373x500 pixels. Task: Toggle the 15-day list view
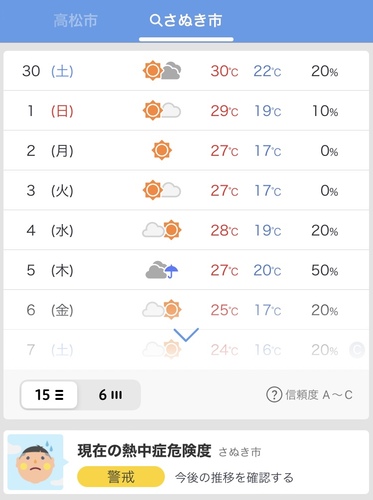point(49,395)
